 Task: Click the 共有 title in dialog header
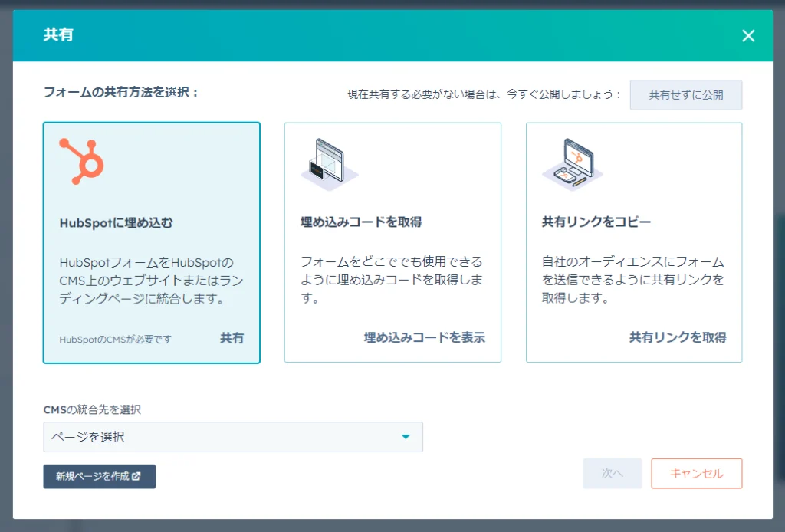58,34
